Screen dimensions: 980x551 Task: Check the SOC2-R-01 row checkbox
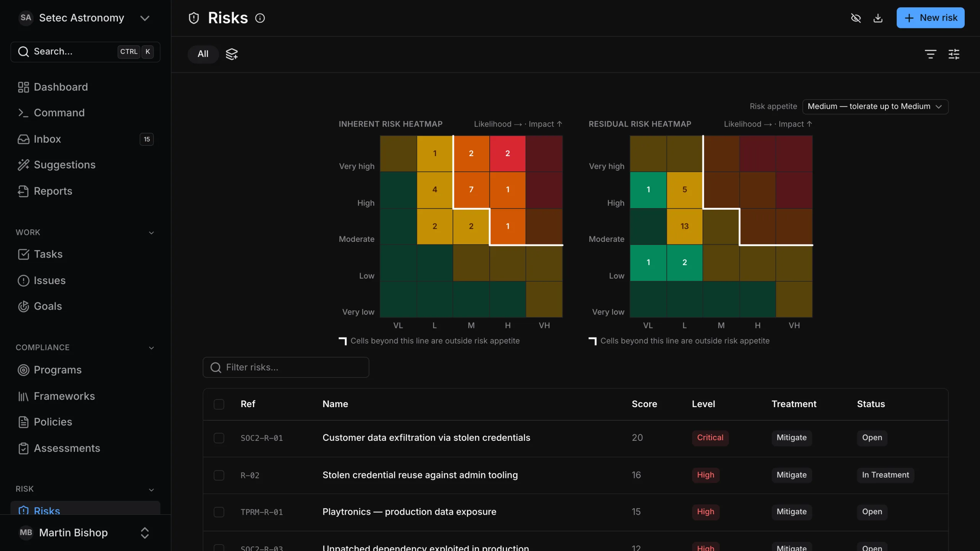point(219,438)
